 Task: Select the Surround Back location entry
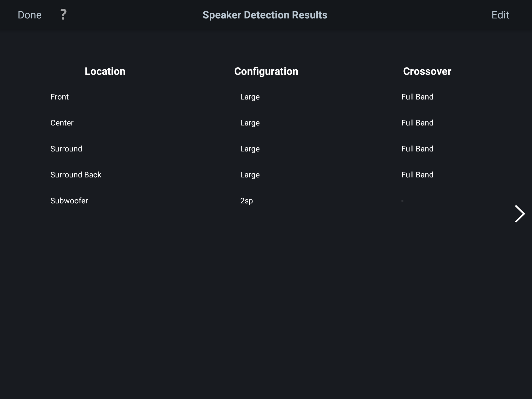pyautogui.click(x=76, y=175)
